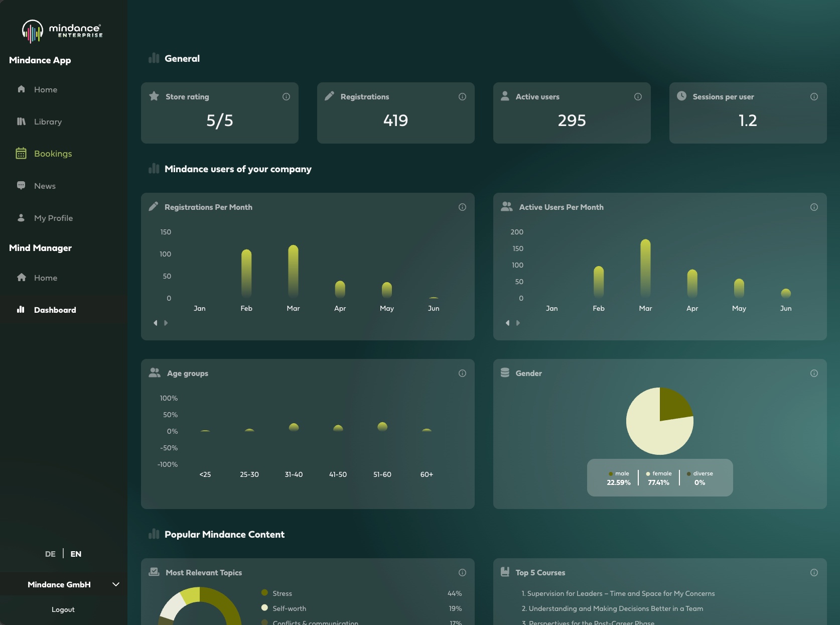The width and height of the screenshot is (840, 625).
Task: Open Home under Mind Manager
Action: coord(46,278)
